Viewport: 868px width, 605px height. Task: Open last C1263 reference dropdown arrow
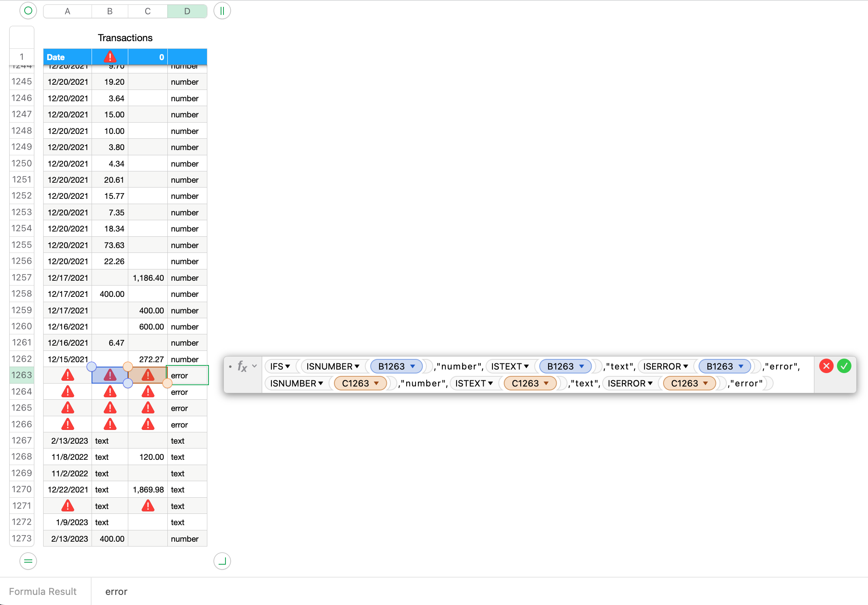pos(705,383)
